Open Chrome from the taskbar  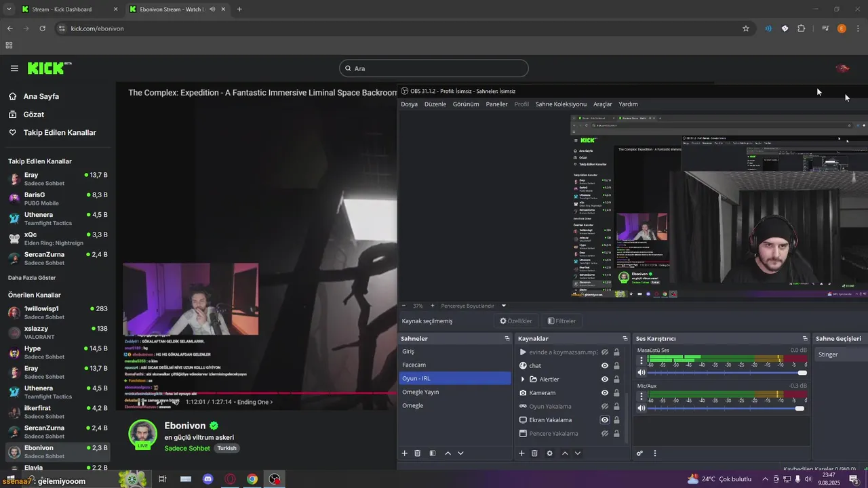click(252, 479)
